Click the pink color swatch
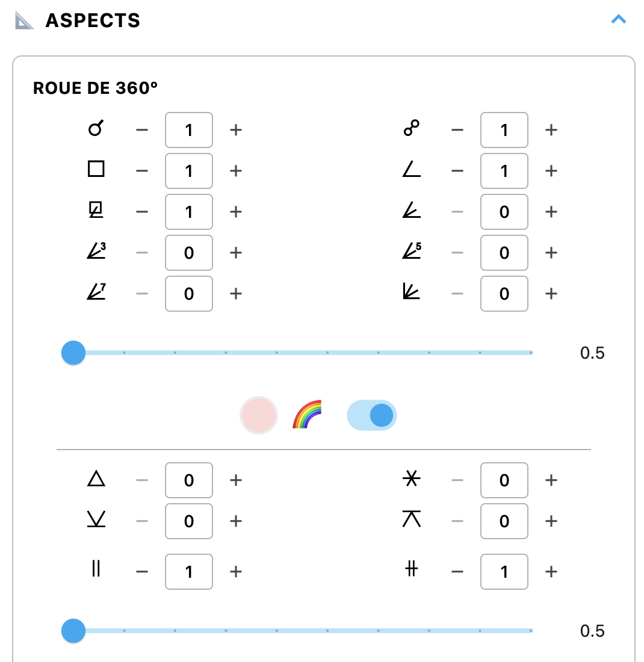The height and width of the screenshot is (662, 644). [258, 415]
